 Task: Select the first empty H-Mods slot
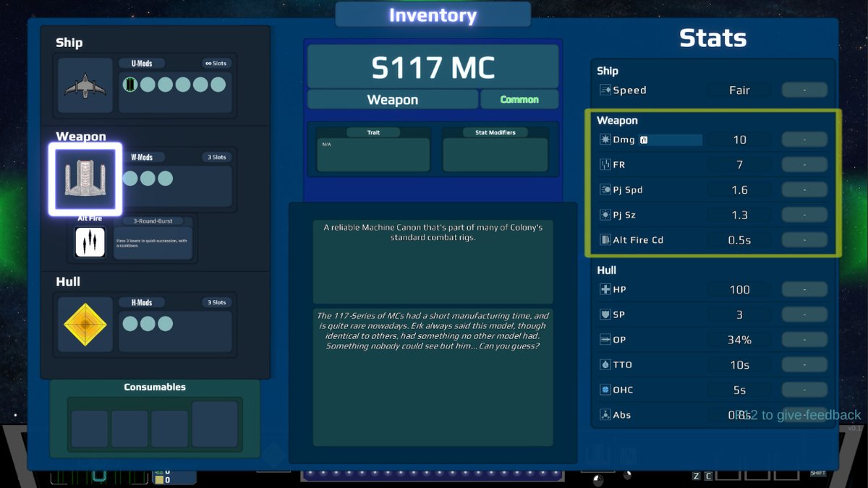pos(130,324)
